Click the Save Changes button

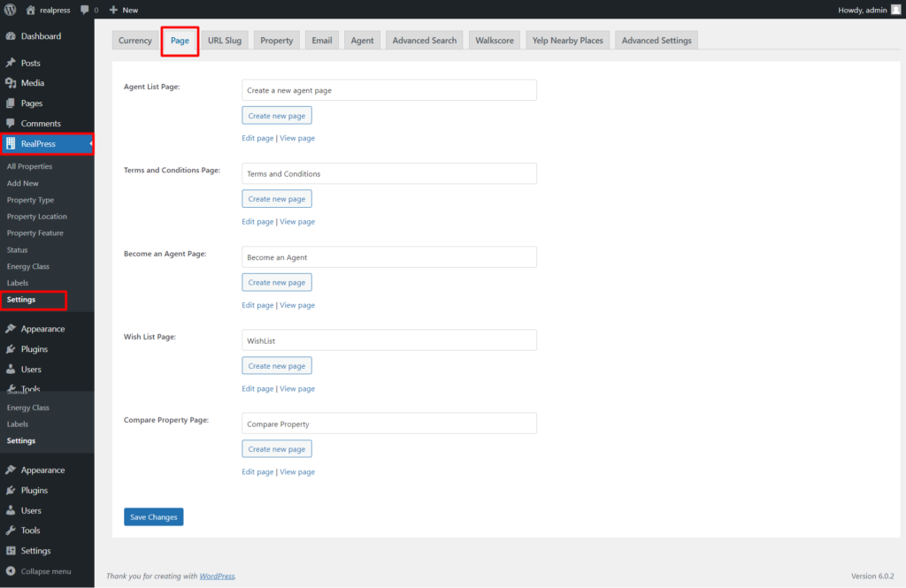click(154, 517)
